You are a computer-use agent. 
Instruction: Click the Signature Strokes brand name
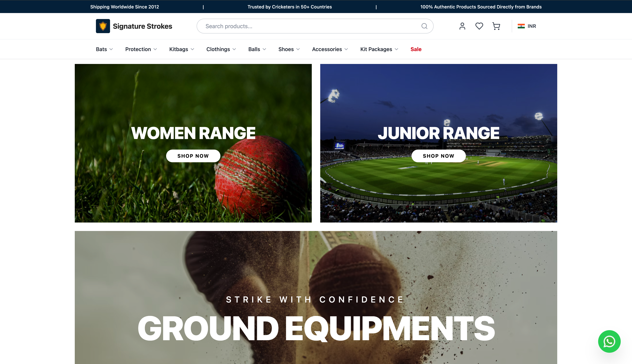142,26
